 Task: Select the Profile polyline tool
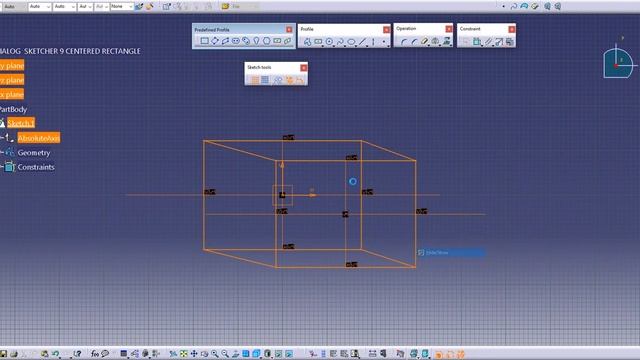click(x=307, y=42)
